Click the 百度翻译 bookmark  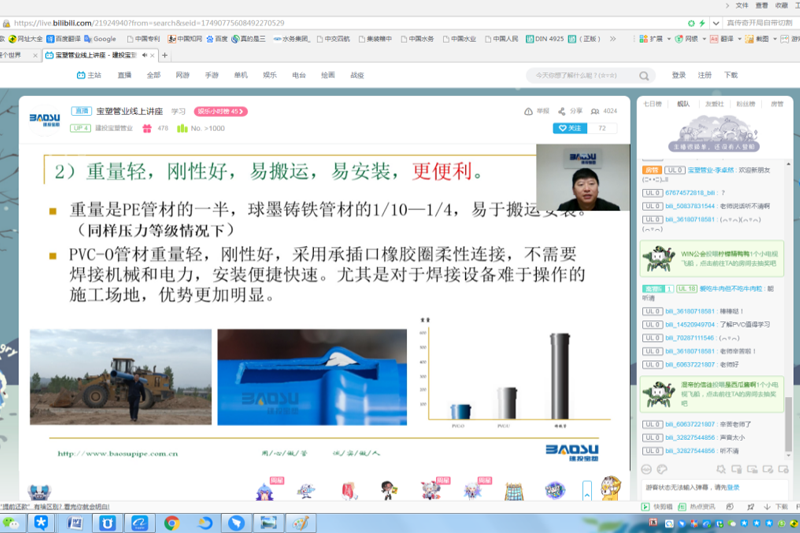(x=64, y=39)
